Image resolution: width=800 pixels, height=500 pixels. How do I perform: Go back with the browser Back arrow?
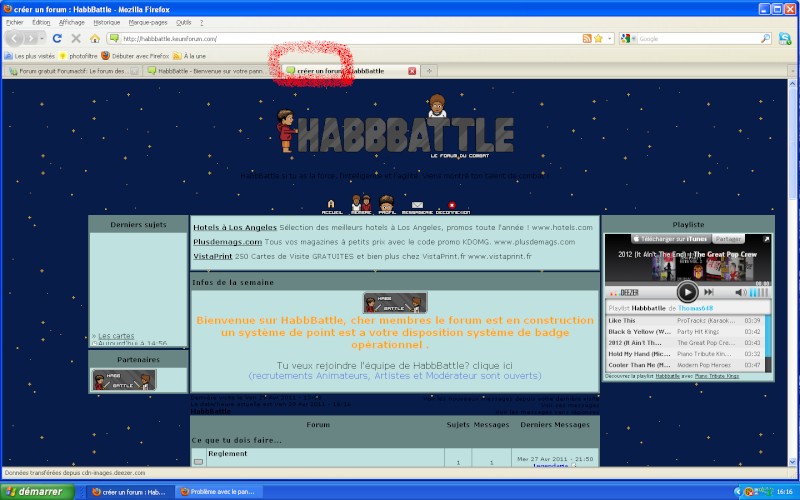click(x=14, y=38)
